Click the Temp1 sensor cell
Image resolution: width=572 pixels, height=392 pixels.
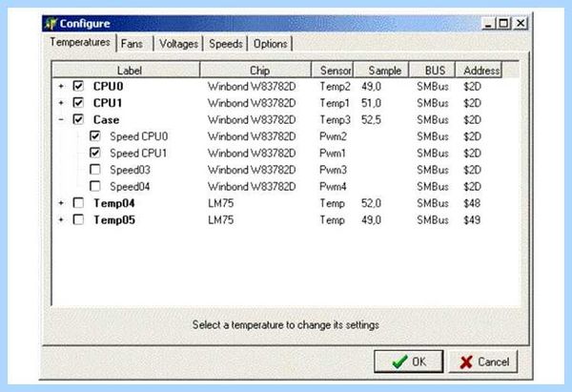point(335,103)
